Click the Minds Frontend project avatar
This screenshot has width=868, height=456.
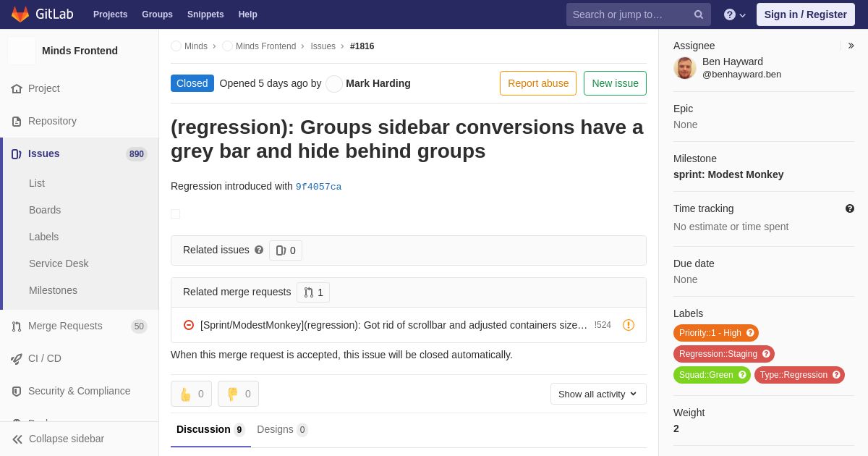click(x=22, y=51)
